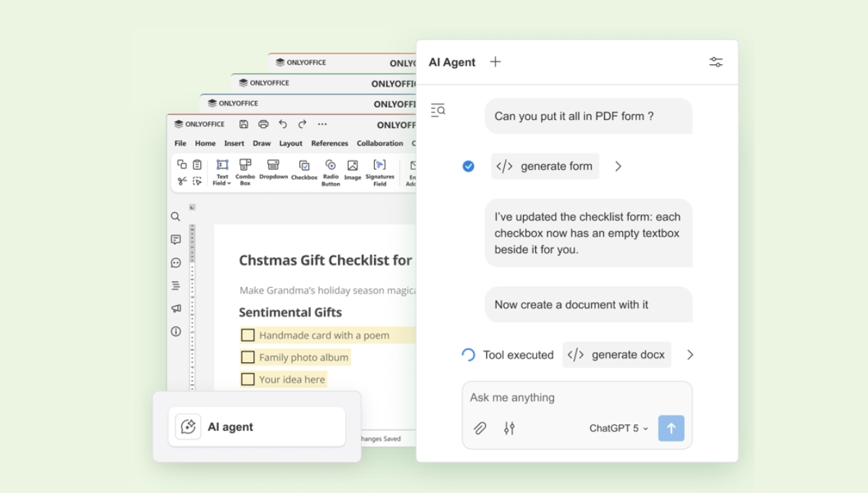Viewport: 868px width, 493px height.
Task: Click the Save icon in the quick access bar
Action: pos(242,124)
